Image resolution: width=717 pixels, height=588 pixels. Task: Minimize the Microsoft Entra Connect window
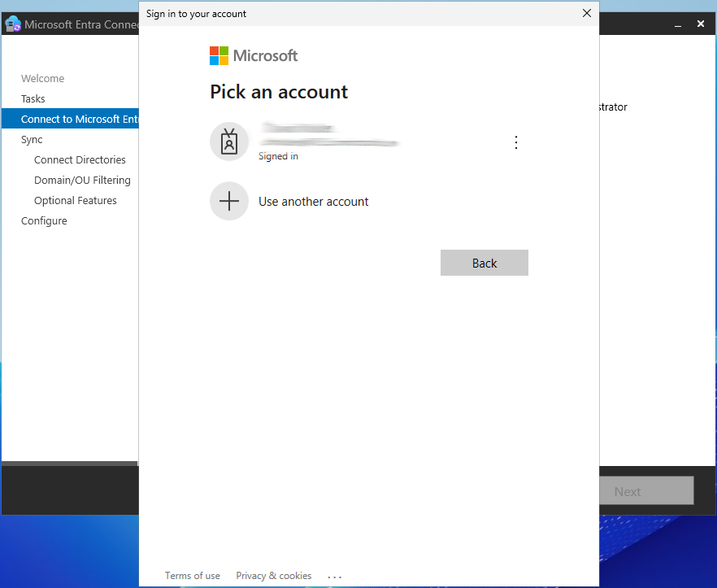pos(678,24)
